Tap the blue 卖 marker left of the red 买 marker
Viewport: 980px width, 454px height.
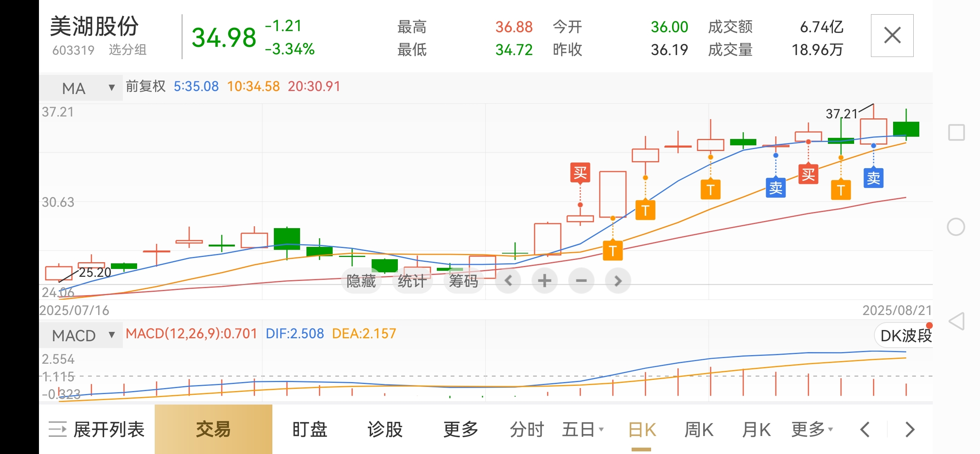point(775,188)
